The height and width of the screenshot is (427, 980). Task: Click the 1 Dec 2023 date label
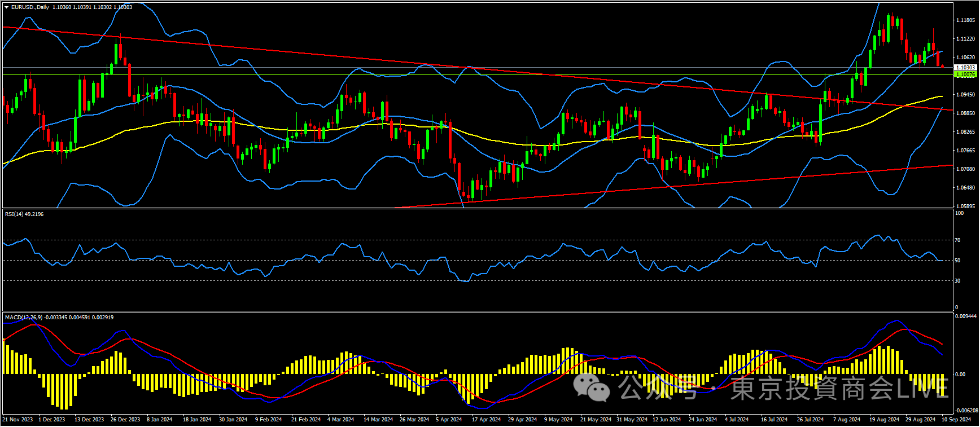click(x=51, y=420)
